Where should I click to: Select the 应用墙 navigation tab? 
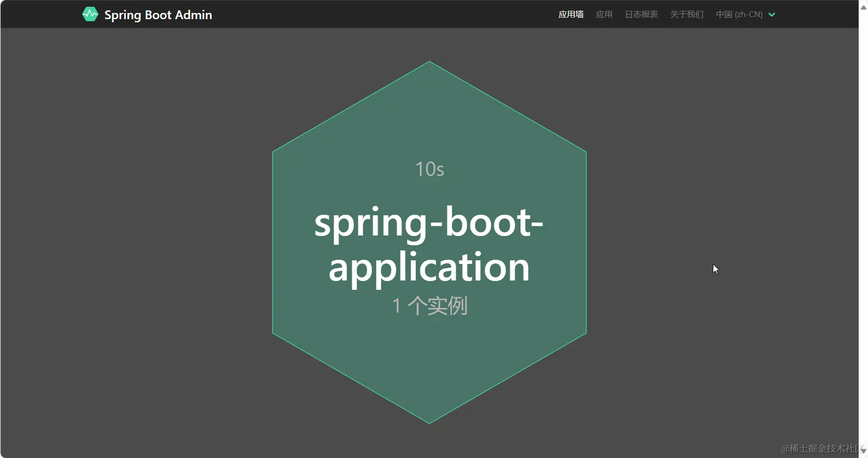point(571,14)
